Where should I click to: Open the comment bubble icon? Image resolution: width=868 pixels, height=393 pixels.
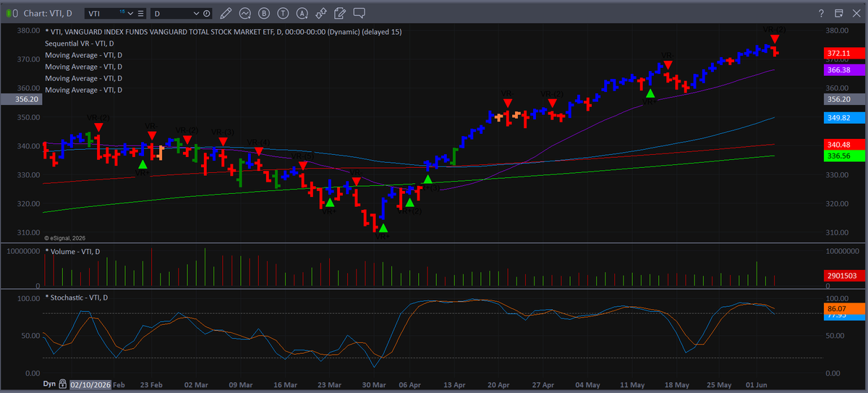point(359,13)
